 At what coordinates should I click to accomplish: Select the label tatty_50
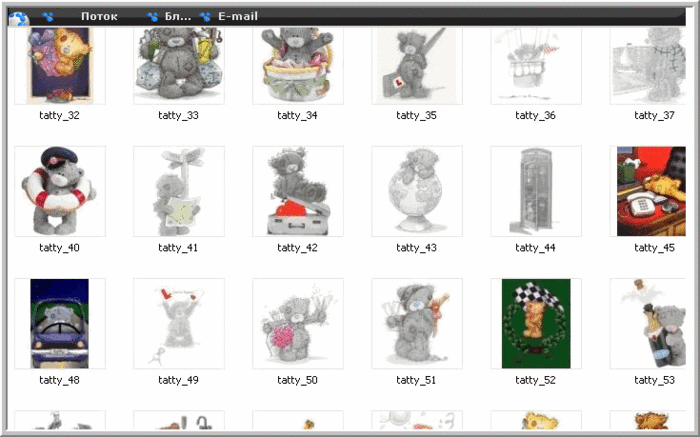click(x=297, y=380)
